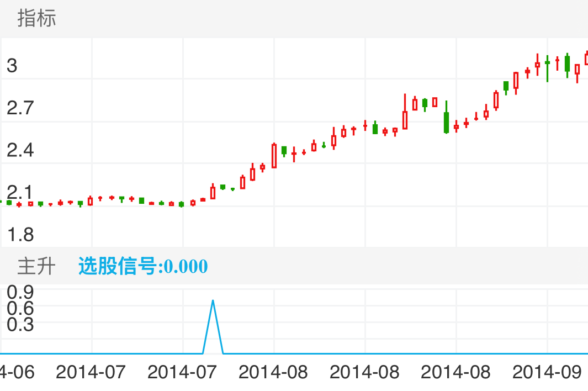Click the 2014-09 date label
This screenshot has width=588, height=391.
pos(547,372)
